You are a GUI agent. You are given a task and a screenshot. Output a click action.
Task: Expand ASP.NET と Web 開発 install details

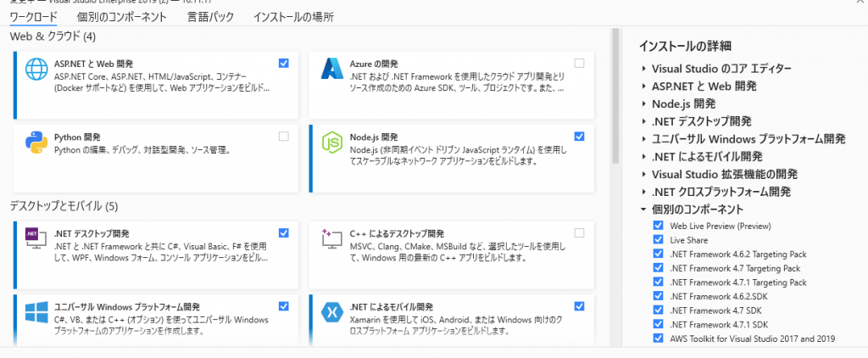(644, 87)
